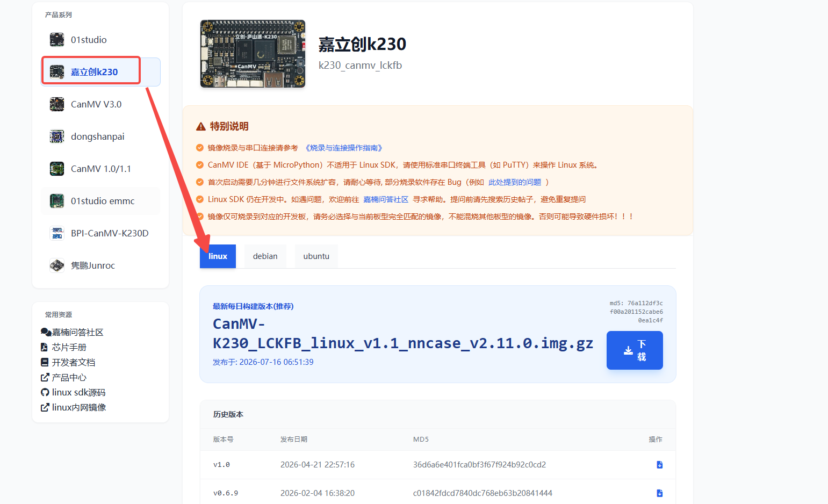Click the BPI-CanMV-K230D board icon

coord(57,233)
